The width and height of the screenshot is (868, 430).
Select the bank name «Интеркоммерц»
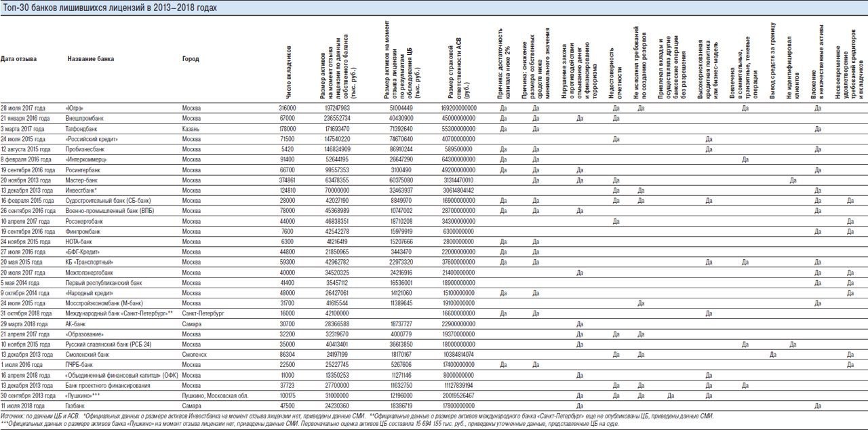[x=87, y=159]
